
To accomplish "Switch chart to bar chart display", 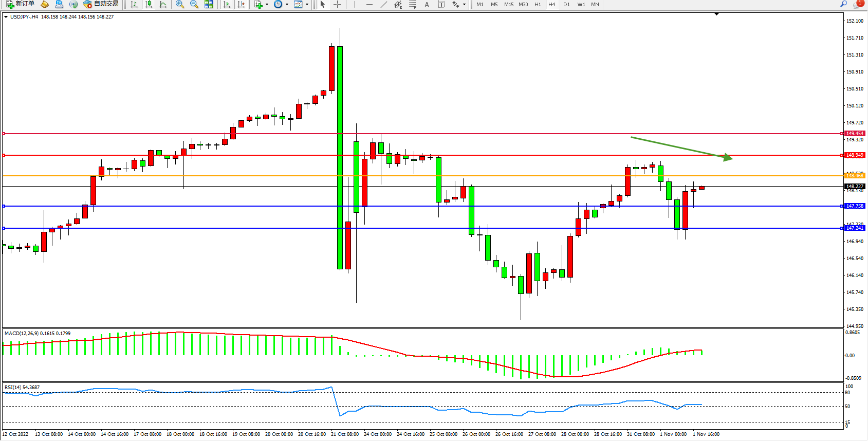I will (134, 5).
